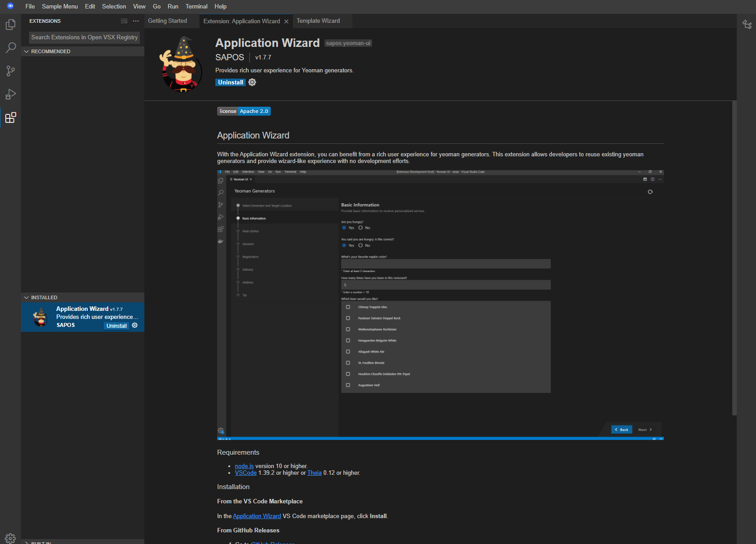Image resolution: width=756 pixels, height=544 pixels.
Task: Follow the node.js link
Action: pos(244,466)
